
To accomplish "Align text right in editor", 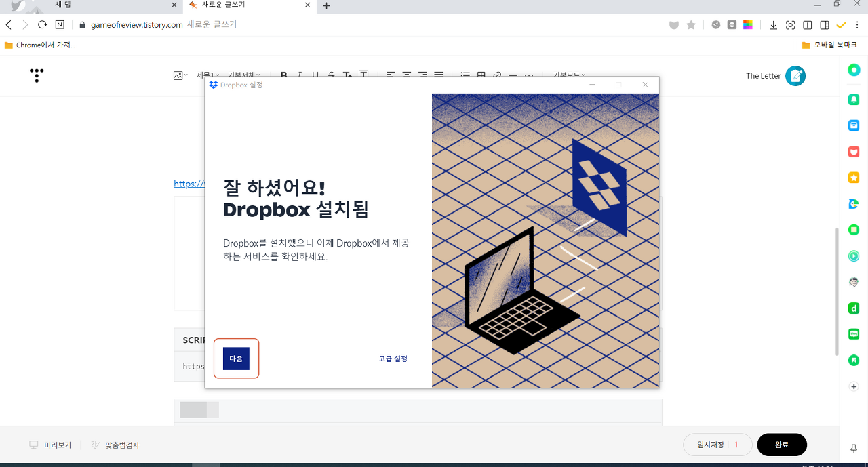I will click(422, 75).
